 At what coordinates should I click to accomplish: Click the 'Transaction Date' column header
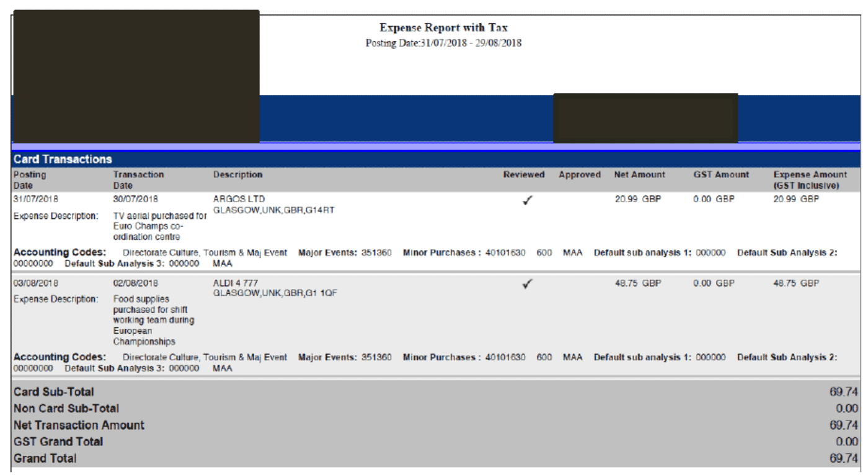tap(139, 180)
